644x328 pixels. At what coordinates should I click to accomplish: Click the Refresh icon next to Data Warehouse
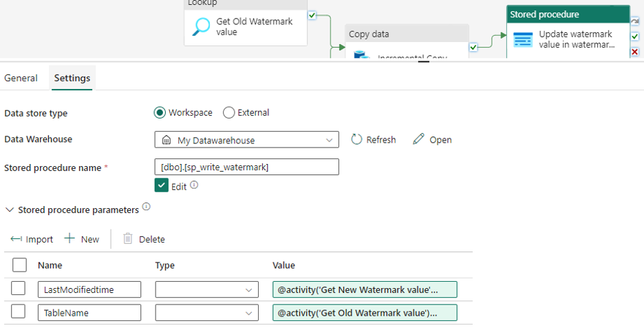(x=356, y=139)
